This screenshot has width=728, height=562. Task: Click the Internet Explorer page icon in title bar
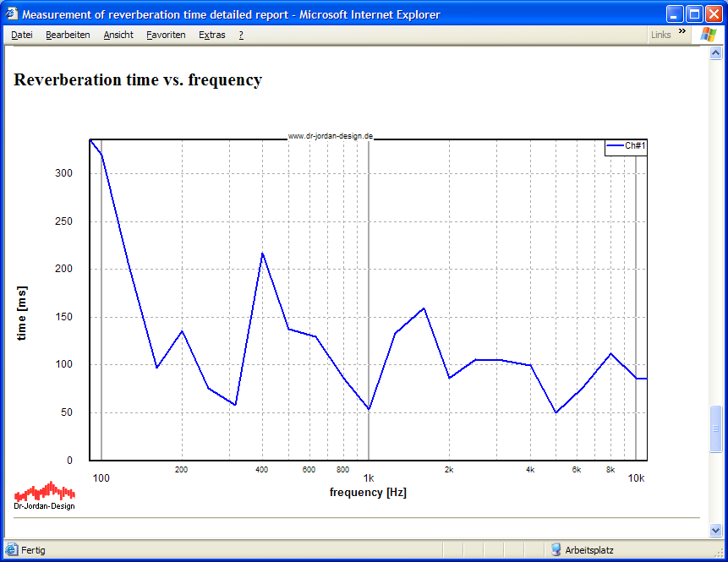(11, 14)
